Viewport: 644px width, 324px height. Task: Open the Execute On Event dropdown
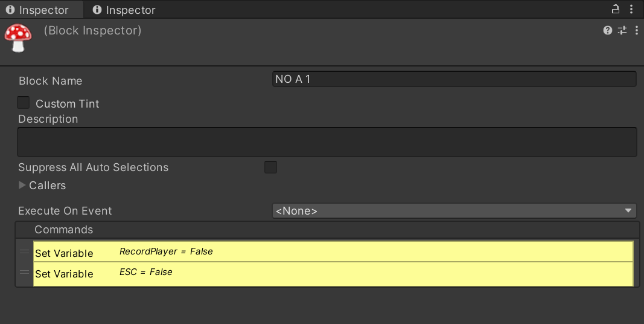click(x=454, y=210)
